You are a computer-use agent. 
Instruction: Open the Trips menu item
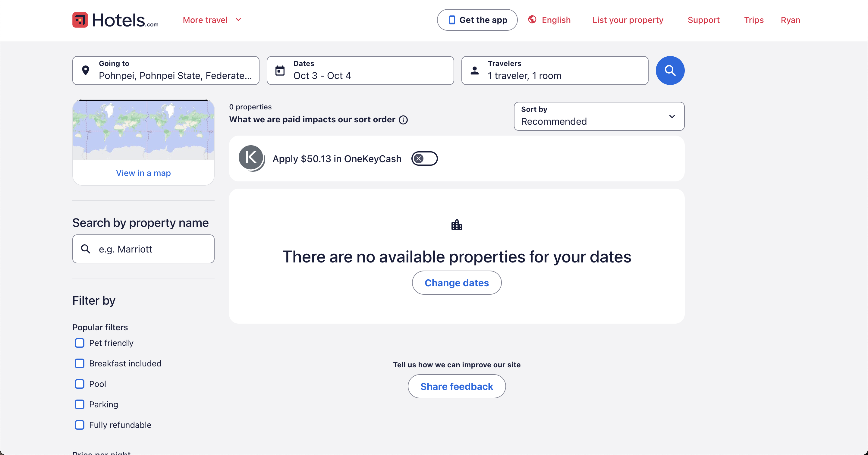[753, 20]
